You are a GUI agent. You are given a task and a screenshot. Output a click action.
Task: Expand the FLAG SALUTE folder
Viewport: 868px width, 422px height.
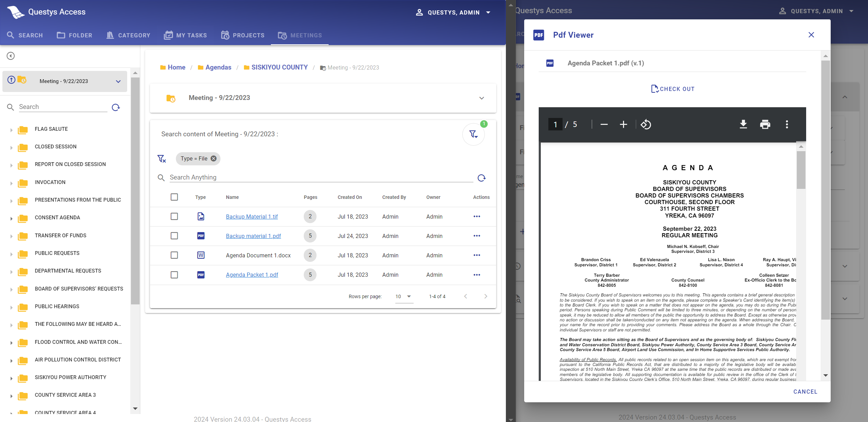point(11,130)
